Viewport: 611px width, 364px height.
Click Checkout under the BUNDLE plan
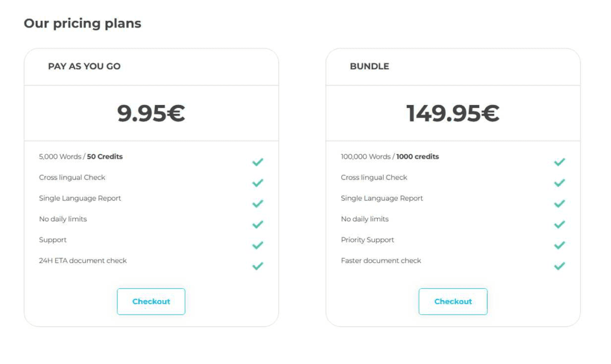[x=453, y=301]
